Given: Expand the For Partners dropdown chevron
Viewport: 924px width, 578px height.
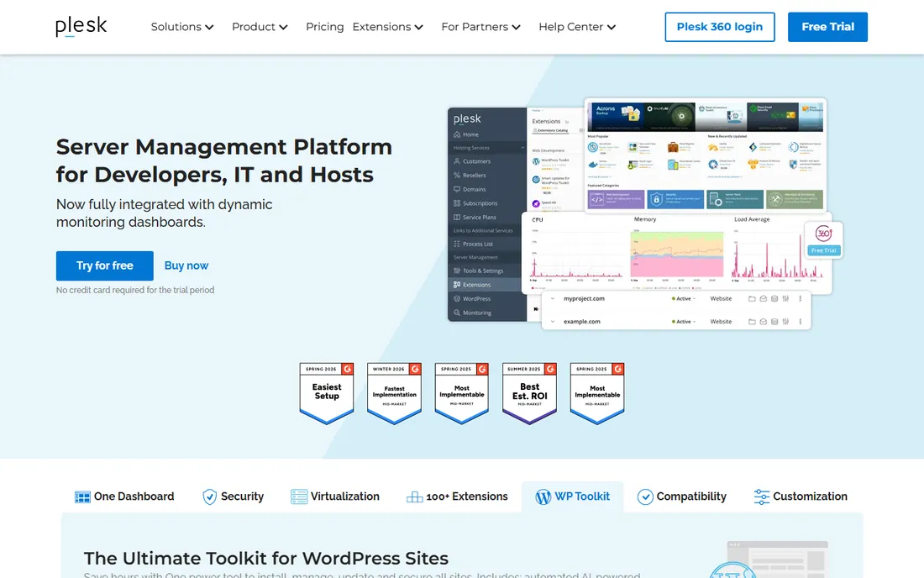Looking at the screenshot, I should pyautogui.click(x=517, y=27).
